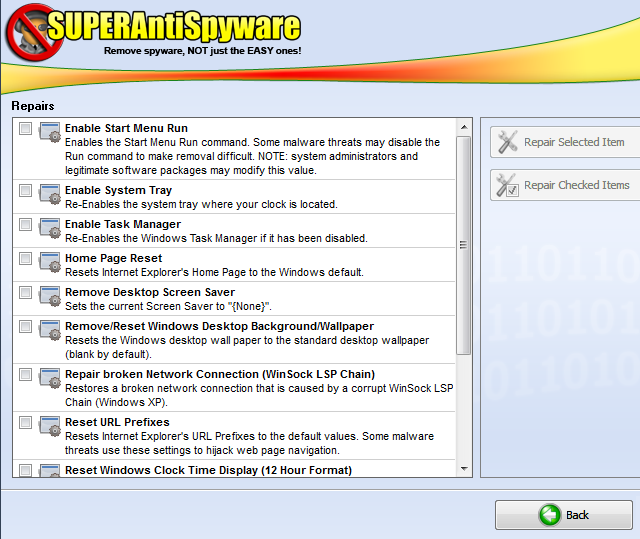Tick the Enable Task Manager checkbox

[x=25, y=225]
